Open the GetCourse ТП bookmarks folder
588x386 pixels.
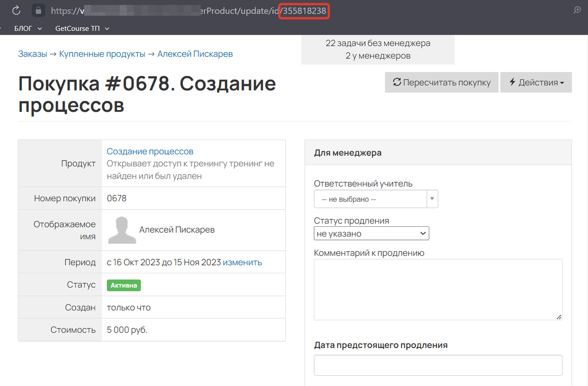click(82, 28)
